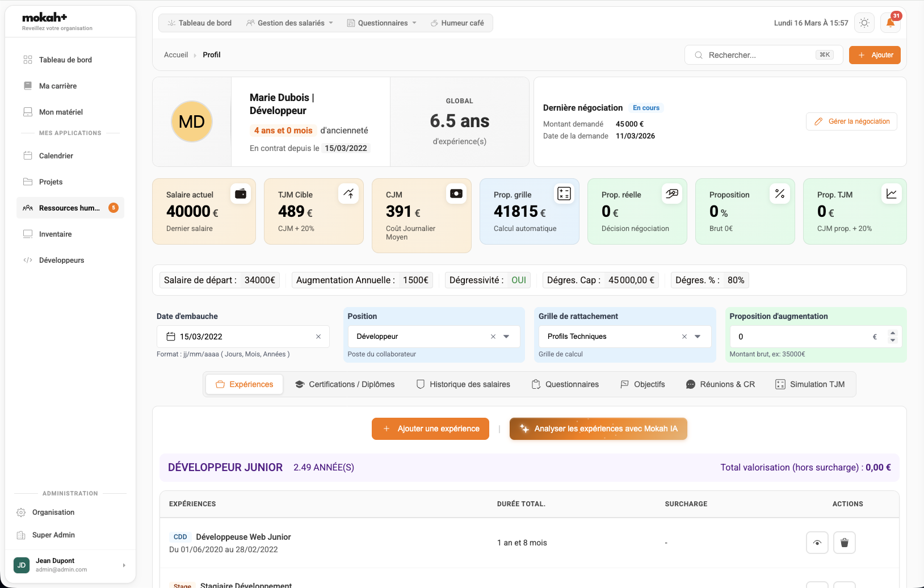Open notifications bell with 31 badge
The width and height of the screenshot is (924, 588).
[x=891, y=23]
